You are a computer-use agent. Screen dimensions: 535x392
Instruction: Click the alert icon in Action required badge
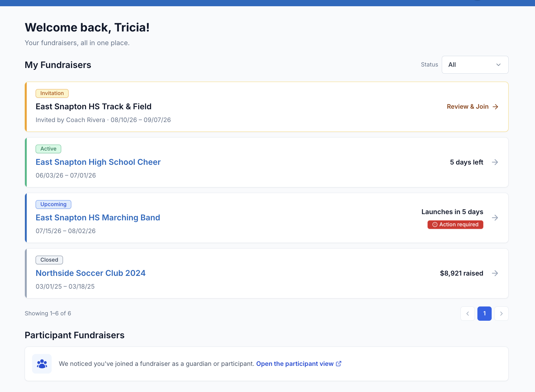click(435, 225)
